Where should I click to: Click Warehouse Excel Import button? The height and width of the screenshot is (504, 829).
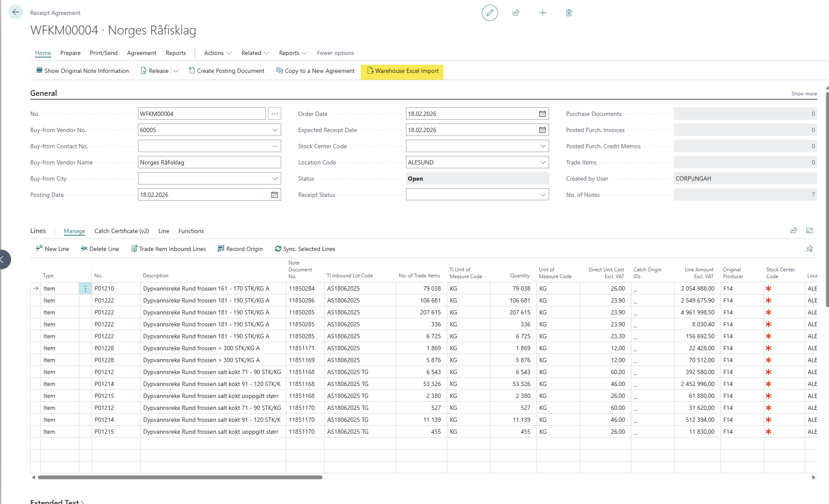click(x=402, y=71)
